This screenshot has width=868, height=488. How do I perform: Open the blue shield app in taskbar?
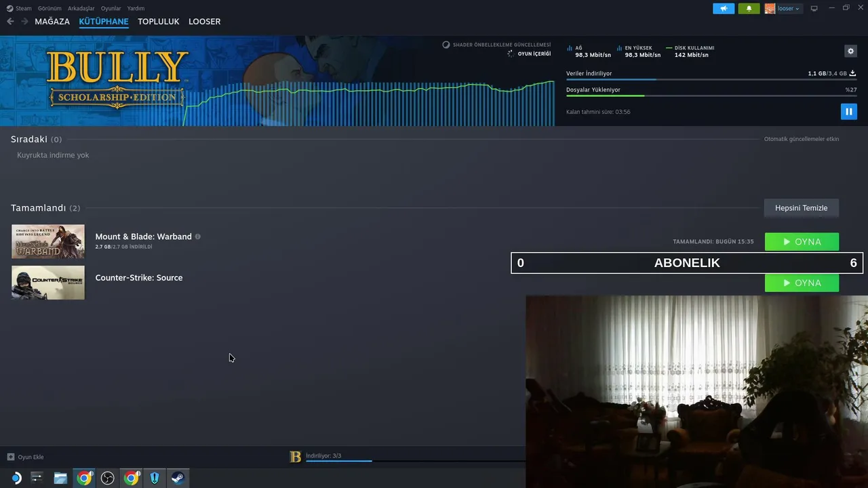tap(155, 478)
